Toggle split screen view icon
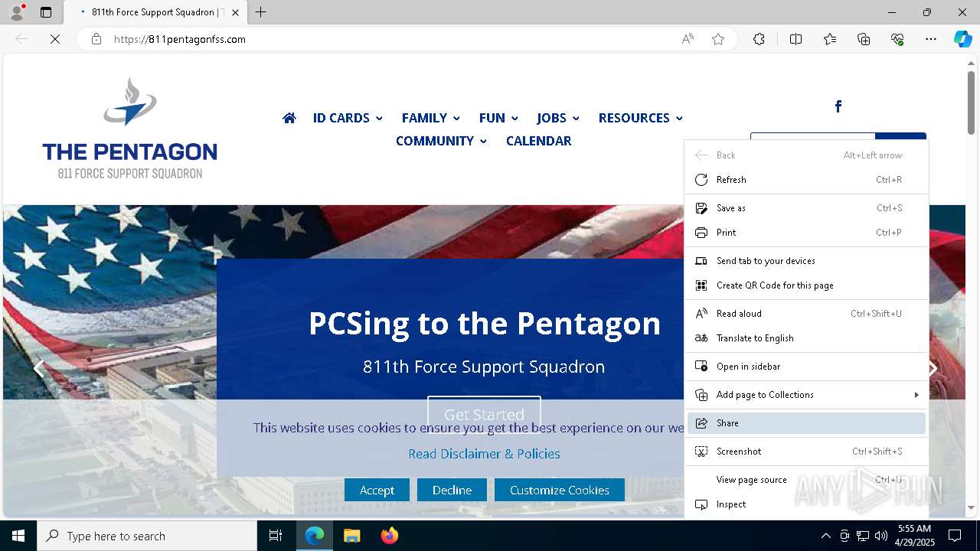Image resolution: width=980 pixels, height=551 pixels. pyautogui.click(x=795, y=39)
